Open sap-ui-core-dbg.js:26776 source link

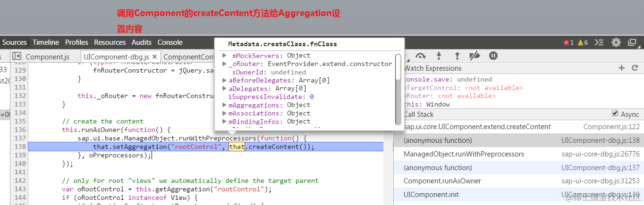pos(600,154)
